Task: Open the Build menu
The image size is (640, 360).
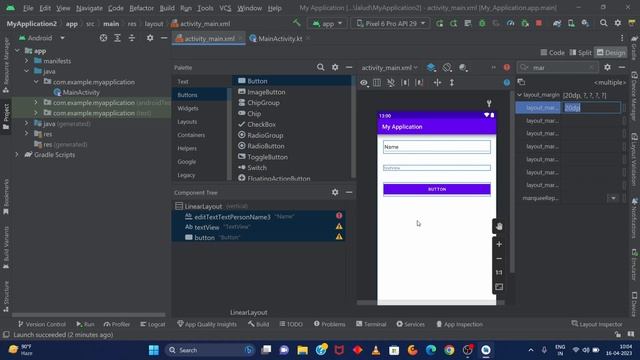Action: point(167,8)
